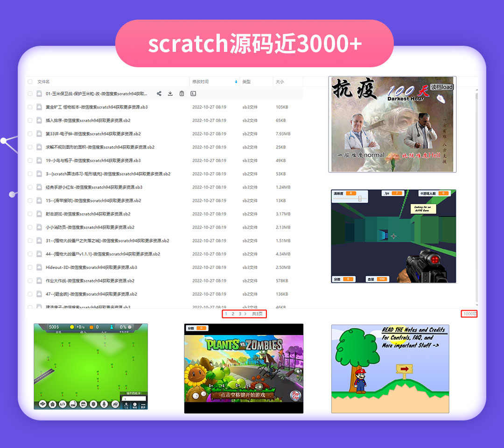Open file 黄金矿工 怪物版本 sb3
Screen dimensions: 504x448
pyautogui.click(x=97, y=107)
